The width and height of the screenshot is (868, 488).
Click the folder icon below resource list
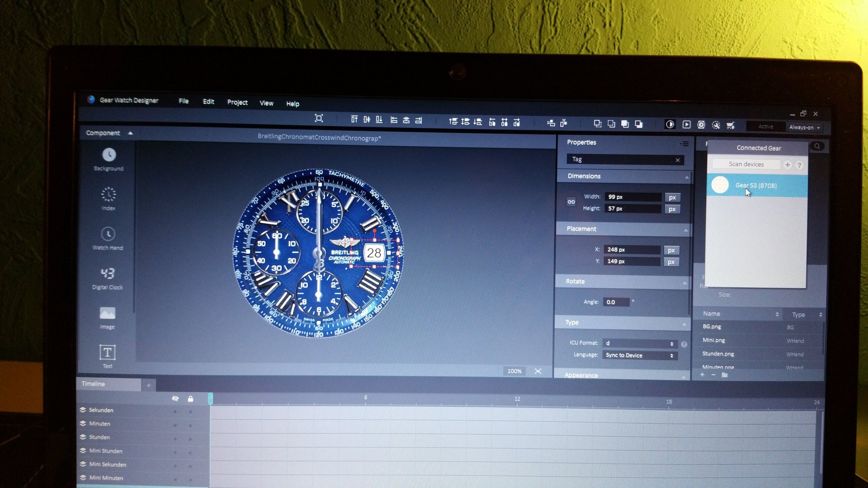(725, 375)
